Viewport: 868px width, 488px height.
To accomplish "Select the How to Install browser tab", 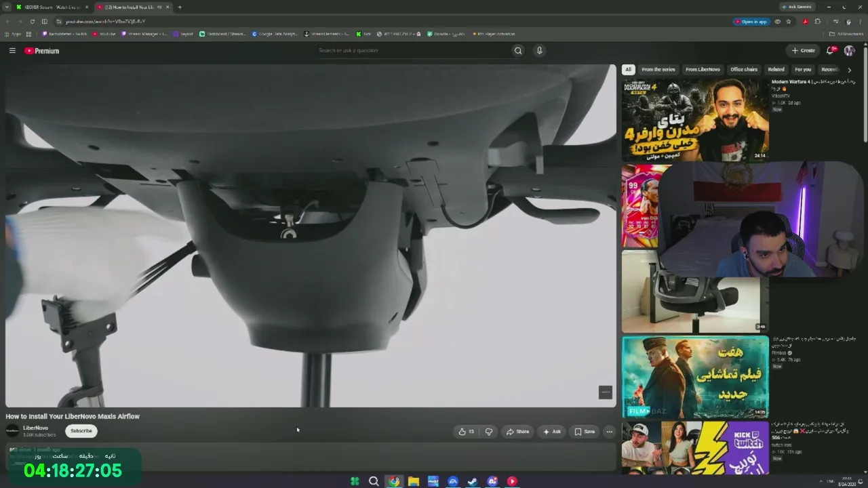I will (x=134, y=7).
